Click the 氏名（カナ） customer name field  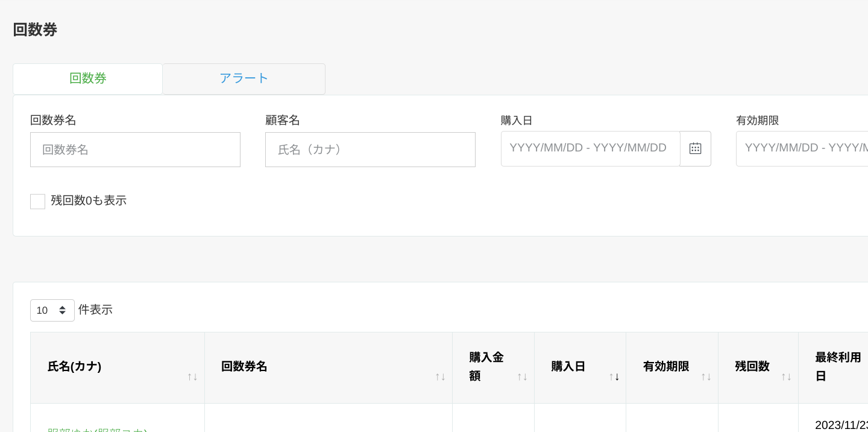(x=370, y=150)
